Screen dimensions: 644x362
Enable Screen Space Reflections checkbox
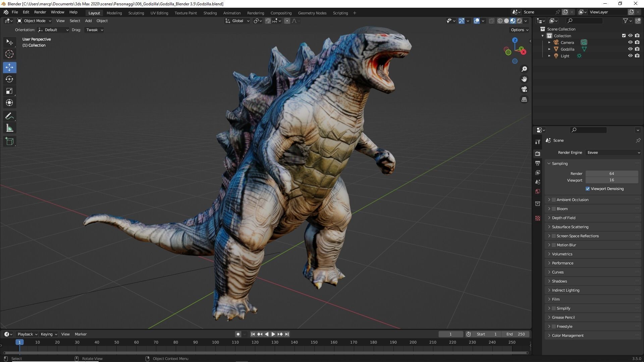tap(554, 236)
